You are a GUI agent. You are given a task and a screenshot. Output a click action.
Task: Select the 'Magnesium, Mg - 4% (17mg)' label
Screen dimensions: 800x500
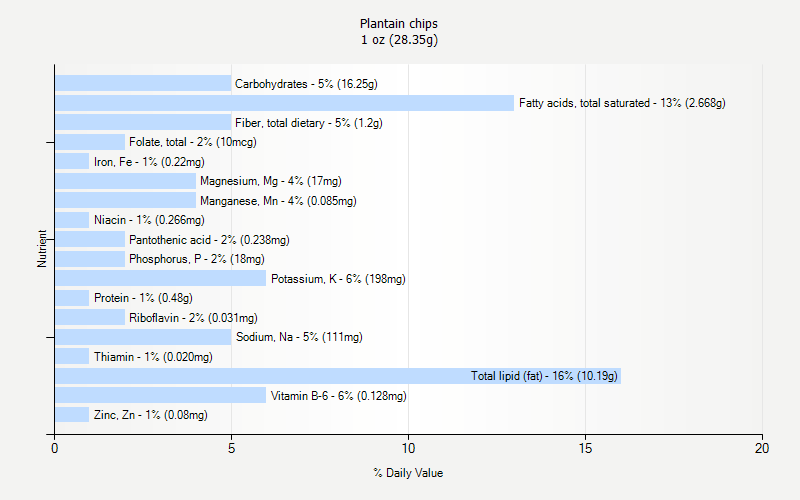coord(271,181)
